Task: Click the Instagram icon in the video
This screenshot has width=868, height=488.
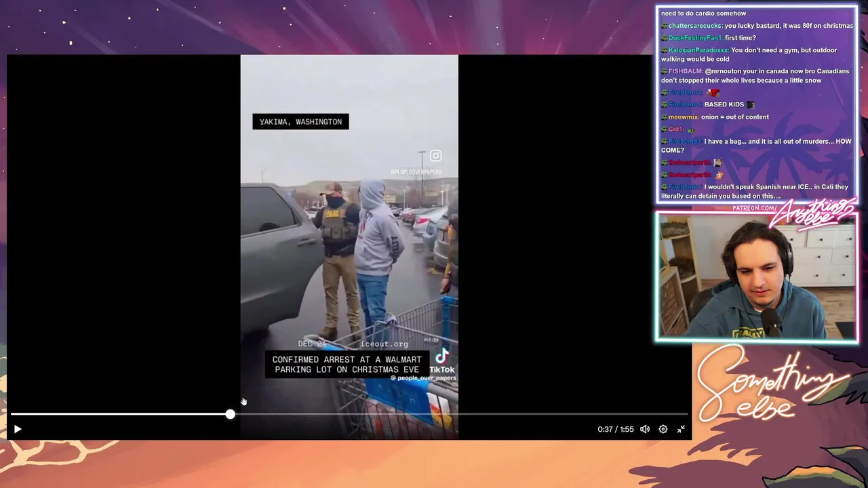Action: point(435,156)
